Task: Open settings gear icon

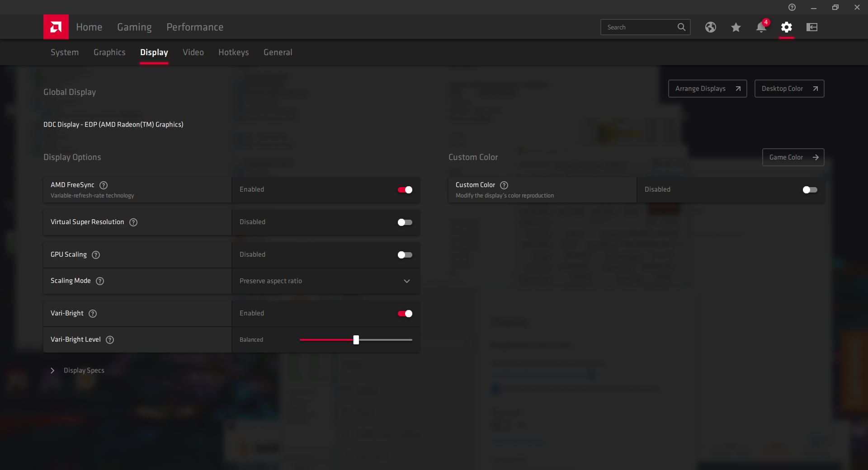Action: click(x=787, y=27)
